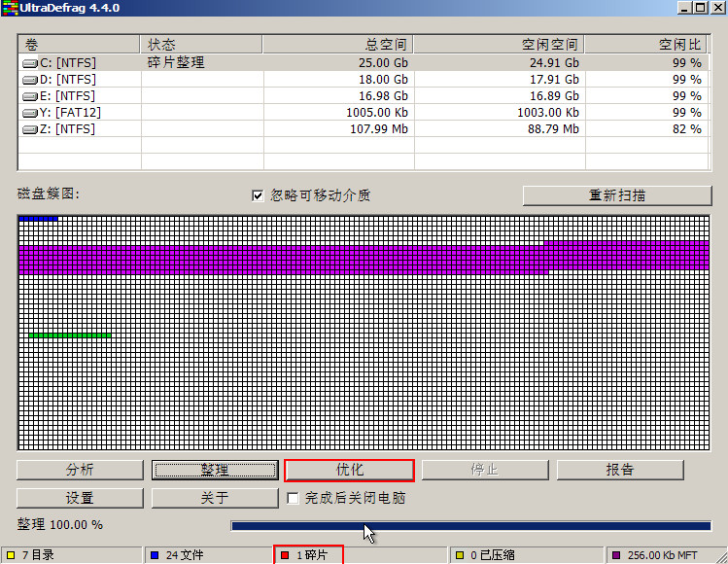Viewport: 728px width, 564px height.
Task: Click the 24 文件 status bar entry
Action: click(x=208, y=555)
